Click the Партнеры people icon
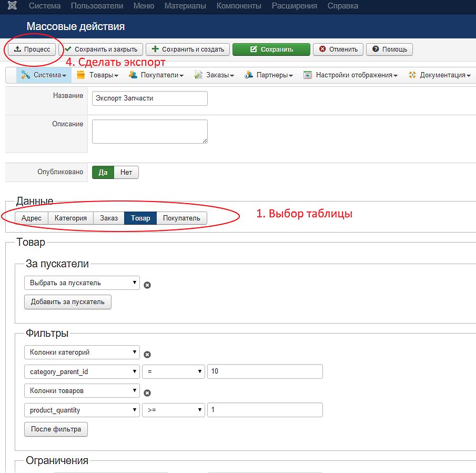 (249, 75)
